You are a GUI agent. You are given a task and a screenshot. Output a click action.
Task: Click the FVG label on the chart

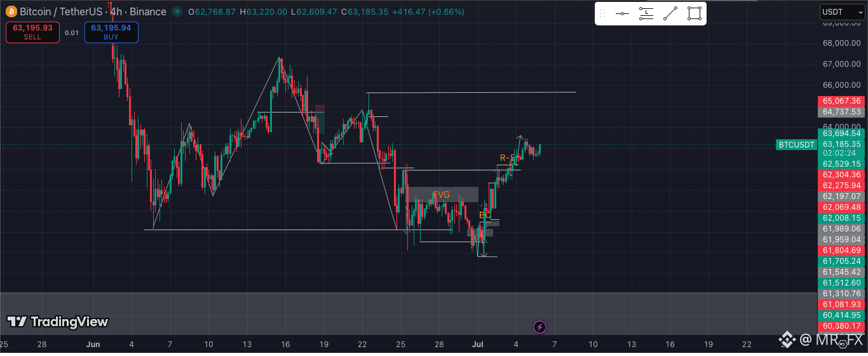[442, 195]
